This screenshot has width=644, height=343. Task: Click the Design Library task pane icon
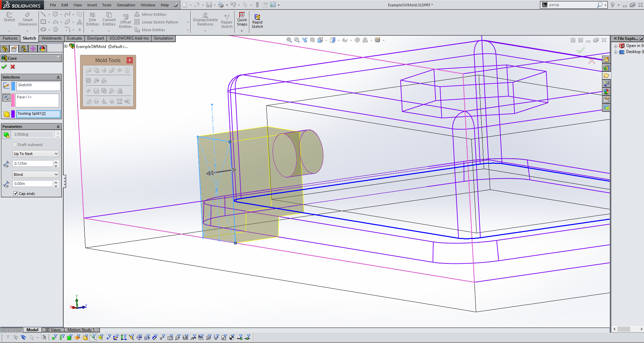pos(606,67)
